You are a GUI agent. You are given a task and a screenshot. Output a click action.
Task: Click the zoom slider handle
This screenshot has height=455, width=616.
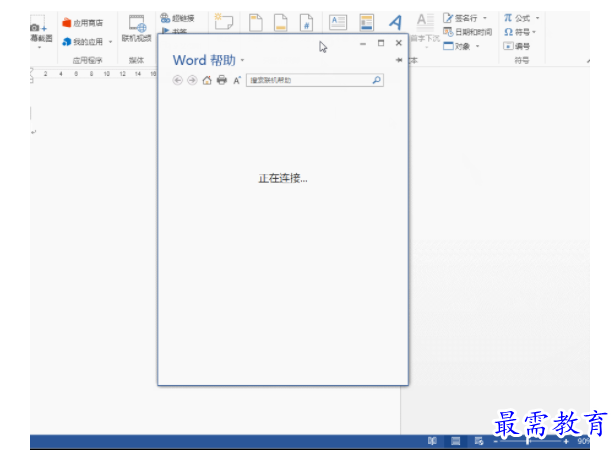tap(528, 442)
